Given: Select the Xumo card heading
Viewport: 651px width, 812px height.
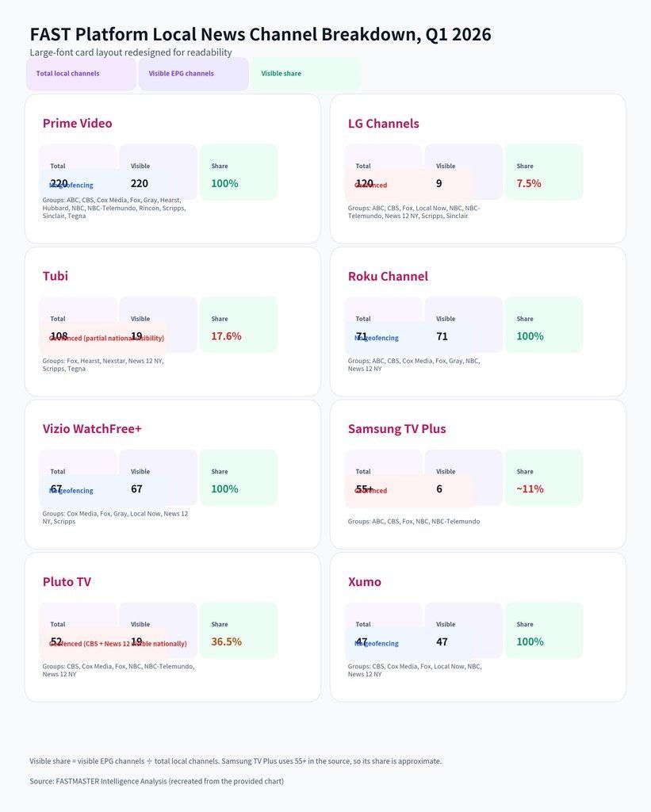Looking at the screenshot, I should pos(365,582).
